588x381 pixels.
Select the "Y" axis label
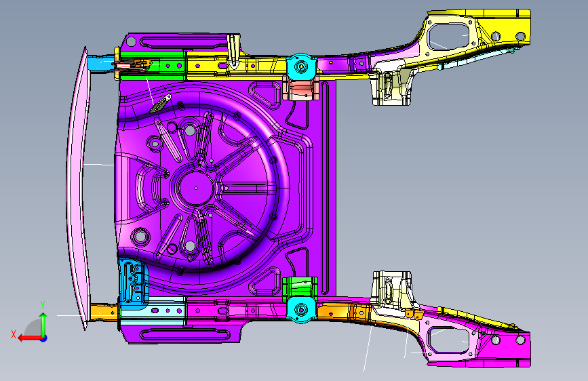click(43, 305)
